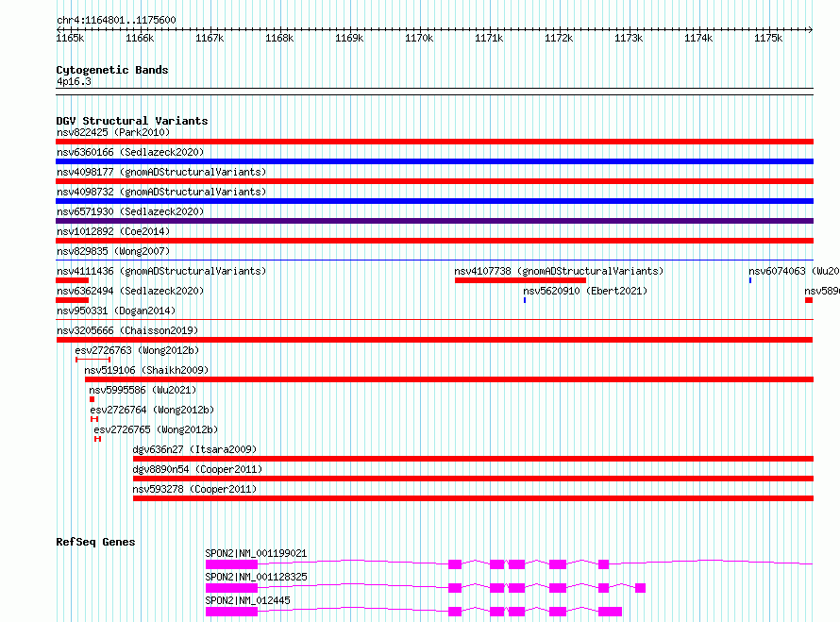
Task: Click the nsv6571930 (Sedlazeck2020) label
Action: 130,211
